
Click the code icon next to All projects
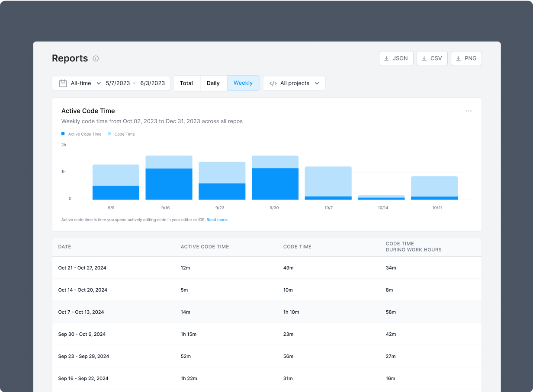273,83
